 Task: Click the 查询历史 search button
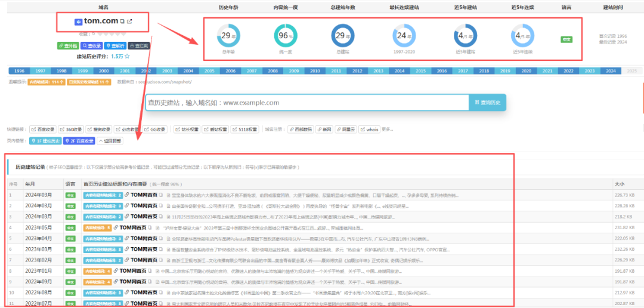tap(488, 103)
